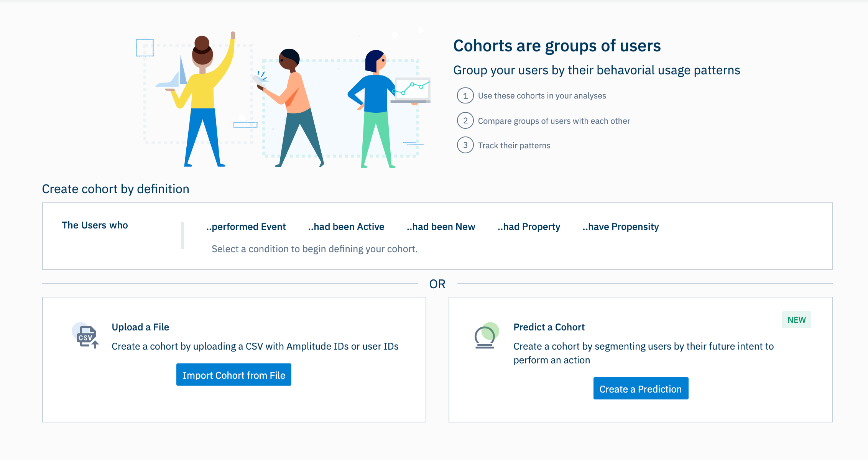The height and width of the screenshot is (460, 868).
Task: Click Compare groups of users text
Action: [554, 121]
